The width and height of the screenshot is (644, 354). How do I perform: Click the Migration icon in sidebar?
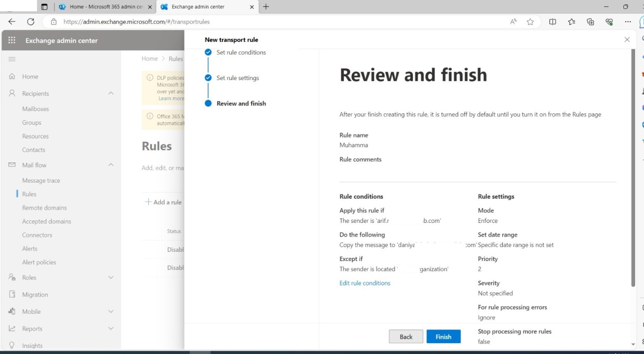(12, 294)
